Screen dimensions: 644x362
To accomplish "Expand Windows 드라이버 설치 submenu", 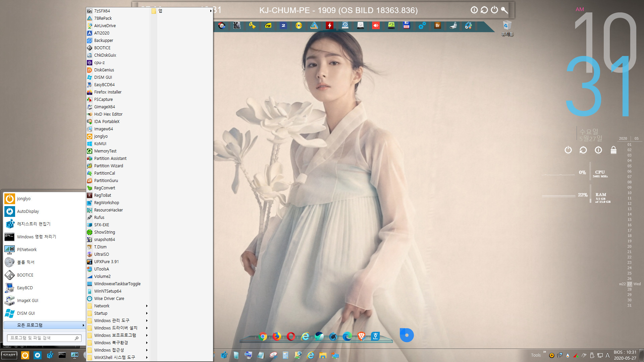I will point(117,328).
